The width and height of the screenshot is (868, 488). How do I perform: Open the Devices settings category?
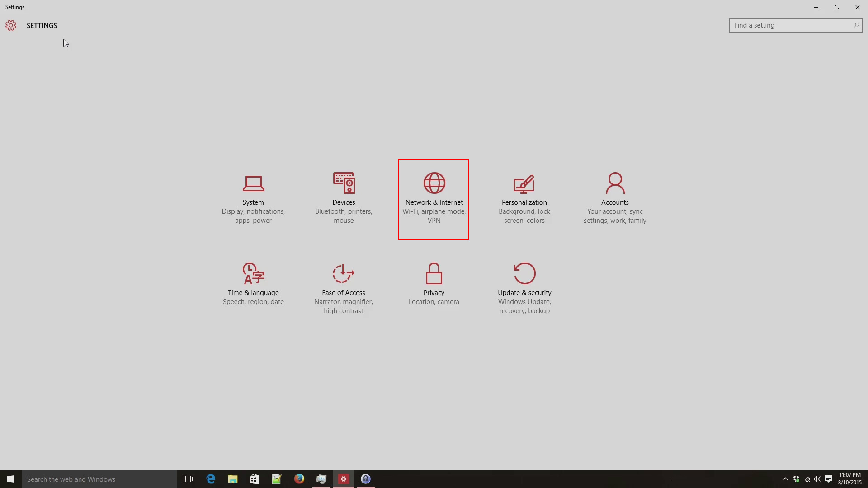coord(344,199)
